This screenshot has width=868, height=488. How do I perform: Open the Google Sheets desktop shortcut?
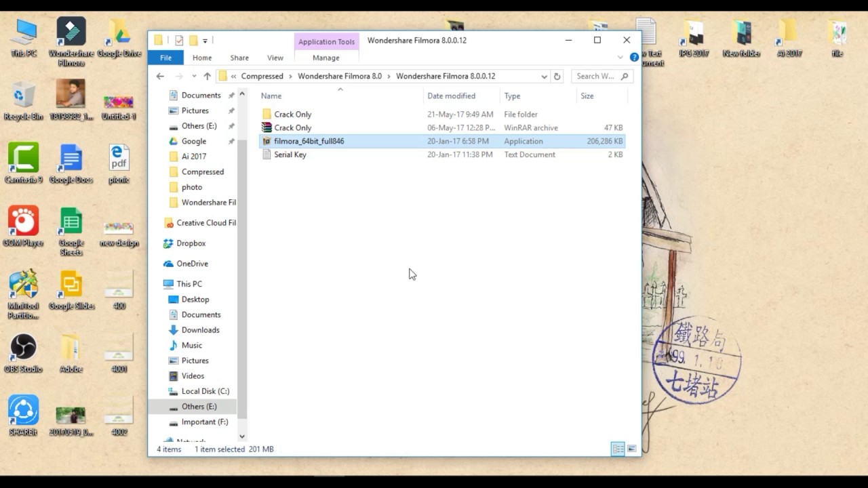coord(71,232)
